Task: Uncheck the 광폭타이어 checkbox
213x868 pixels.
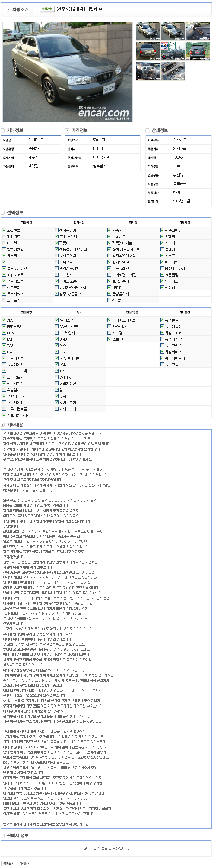Action: click(162, 231)
